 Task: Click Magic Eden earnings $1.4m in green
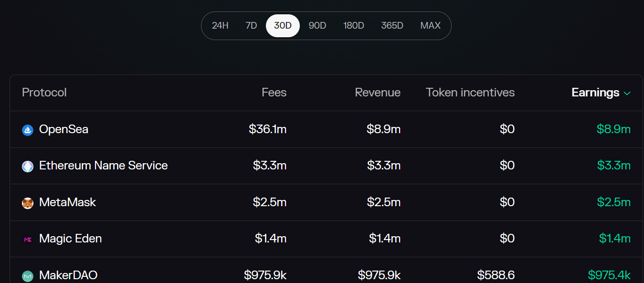pos(615,239)
